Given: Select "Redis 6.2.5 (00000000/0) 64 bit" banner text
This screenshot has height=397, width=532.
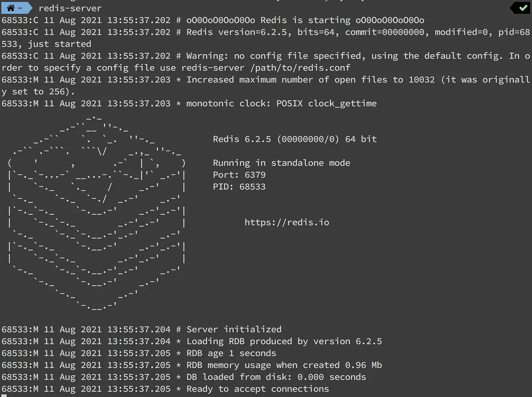Looking at the screenshot, I should (295, 139).
